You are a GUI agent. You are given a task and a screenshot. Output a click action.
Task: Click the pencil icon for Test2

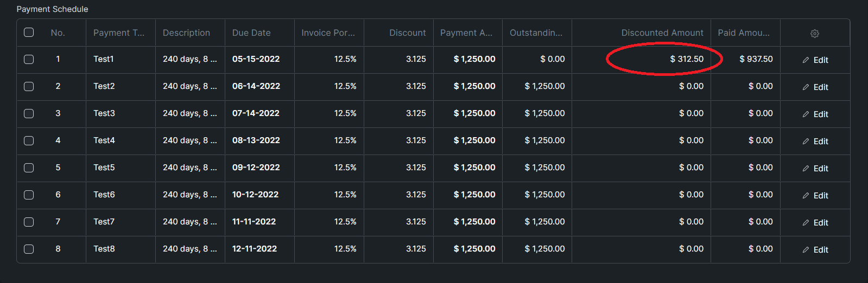click(806, 87)
